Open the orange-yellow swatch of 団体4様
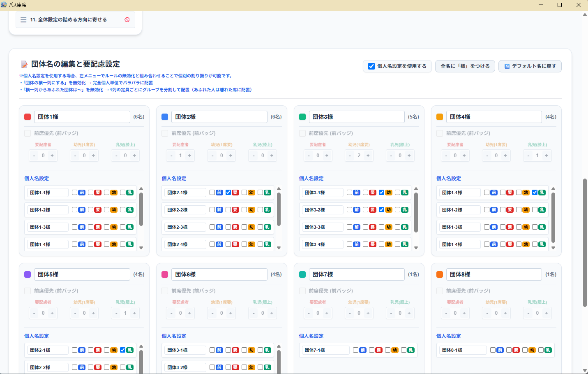The height and width of the screenshot is (374, 588). pyautogui.click(x=440, y=117)
